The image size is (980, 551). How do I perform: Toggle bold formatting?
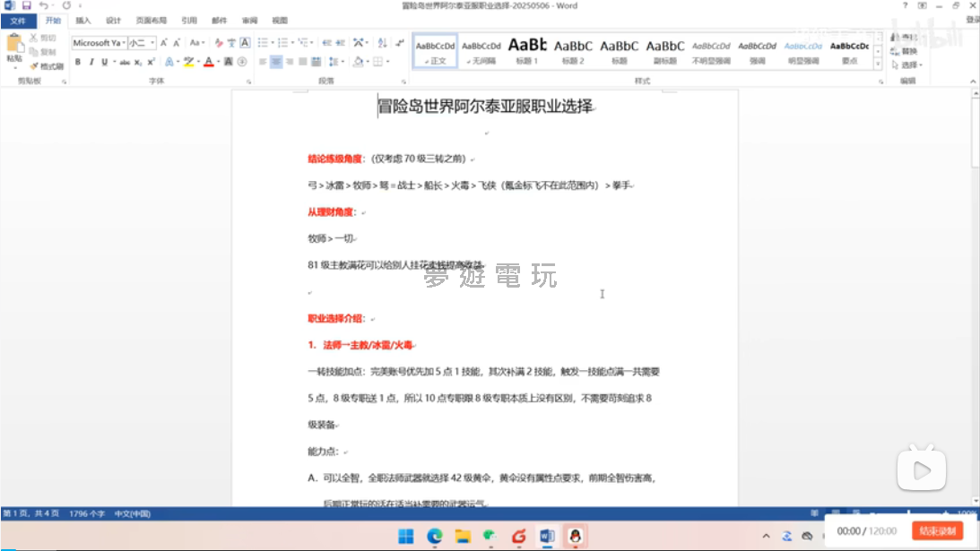[78, 62]
